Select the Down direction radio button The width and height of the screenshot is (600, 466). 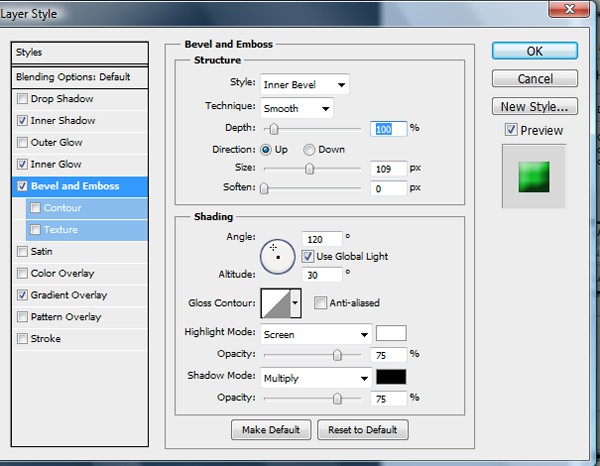tap(309, 150)
